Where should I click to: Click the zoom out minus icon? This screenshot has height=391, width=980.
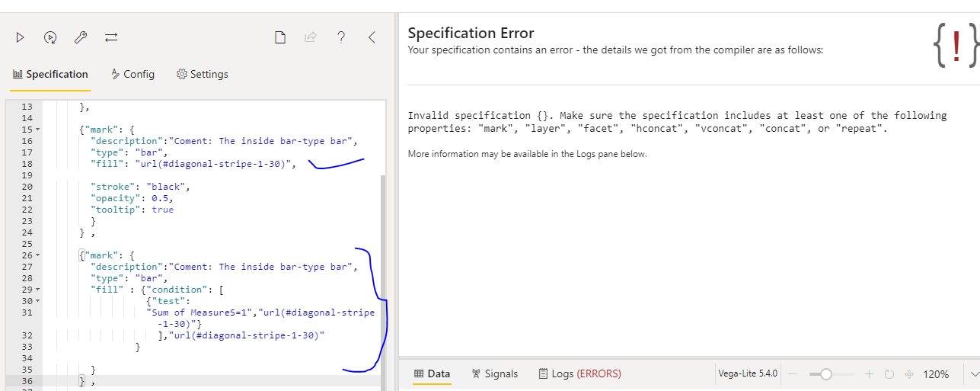pos(793,374)
